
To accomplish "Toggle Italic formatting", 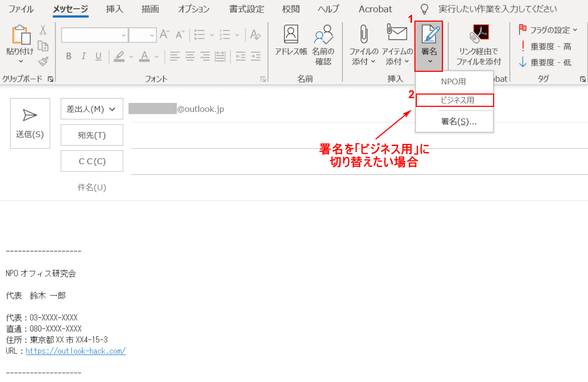I will (83, 56).
